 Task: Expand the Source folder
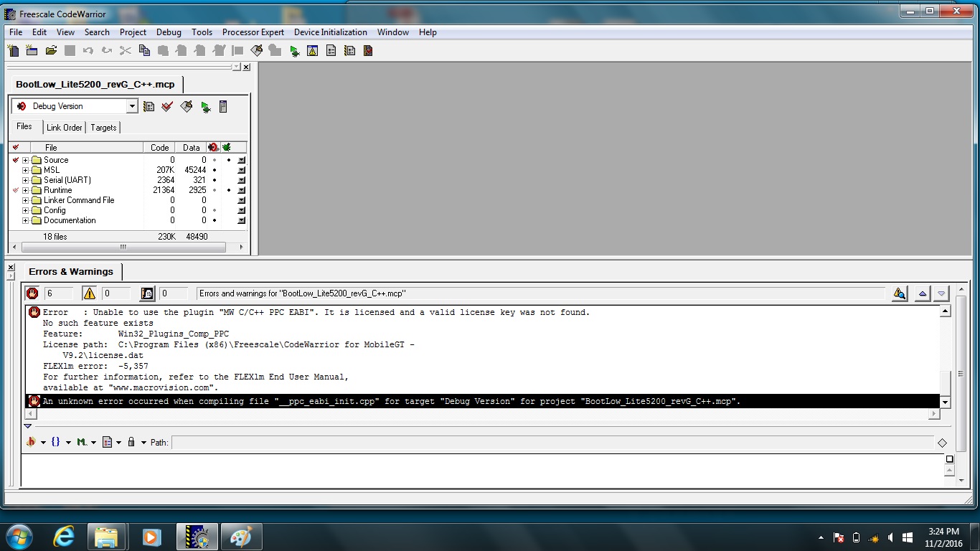(x=26, y=160)
